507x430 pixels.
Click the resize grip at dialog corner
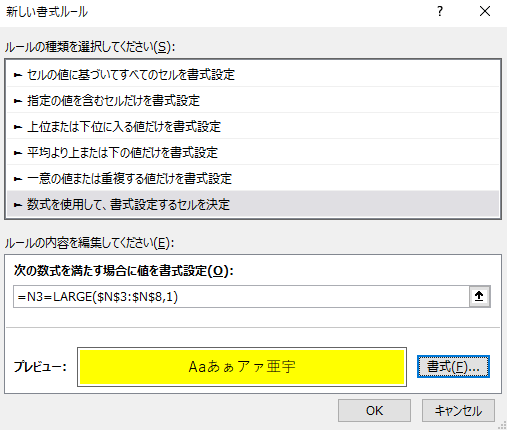point(502,425)
